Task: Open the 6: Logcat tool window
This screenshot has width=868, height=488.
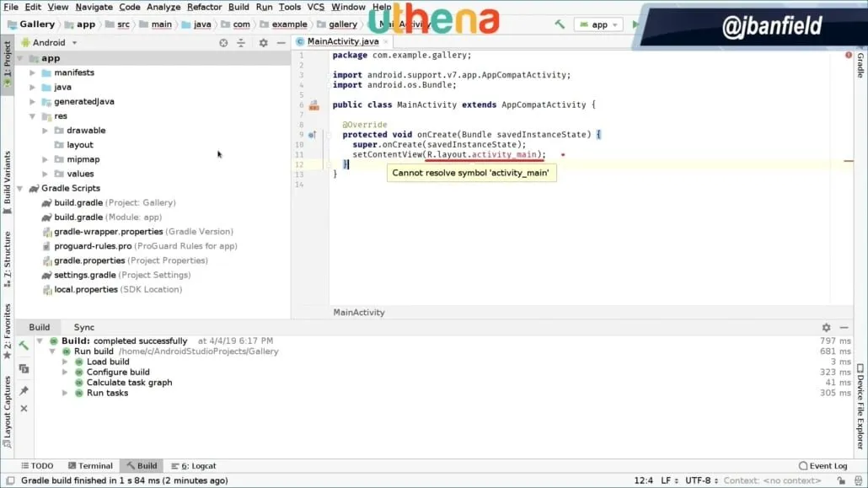Action: click(194, 466)
